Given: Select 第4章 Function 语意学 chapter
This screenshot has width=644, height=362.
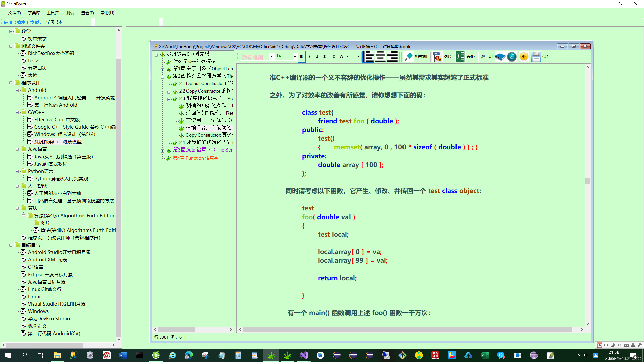Looking at the screenshot, I should (x=196, y=158).
